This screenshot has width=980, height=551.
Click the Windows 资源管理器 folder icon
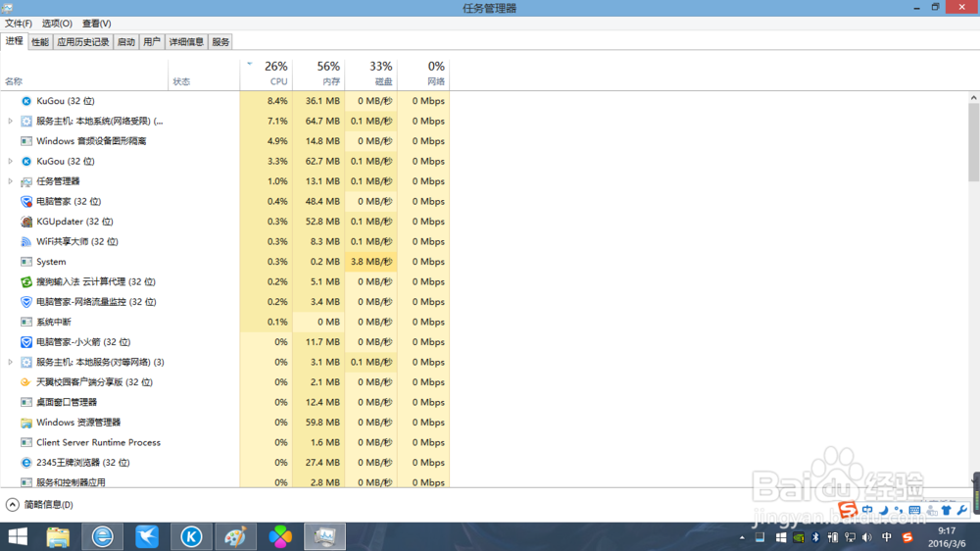coord(26,423)
